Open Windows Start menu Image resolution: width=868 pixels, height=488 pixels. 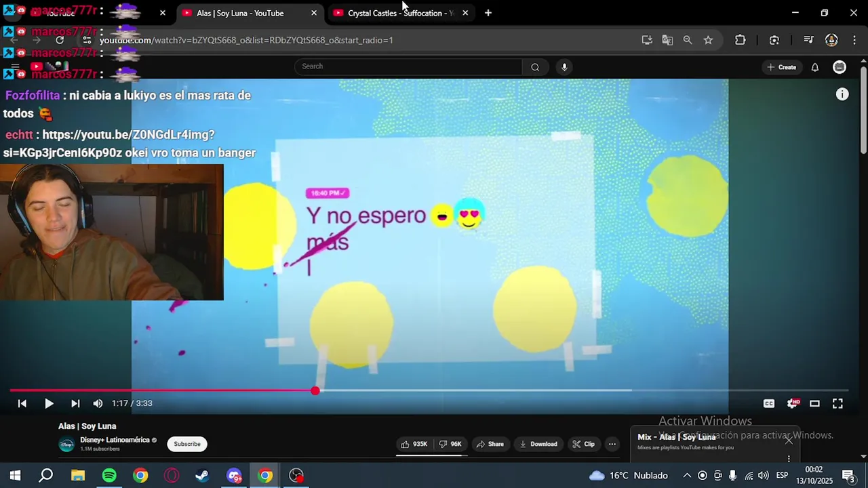(x=15, y=475)
